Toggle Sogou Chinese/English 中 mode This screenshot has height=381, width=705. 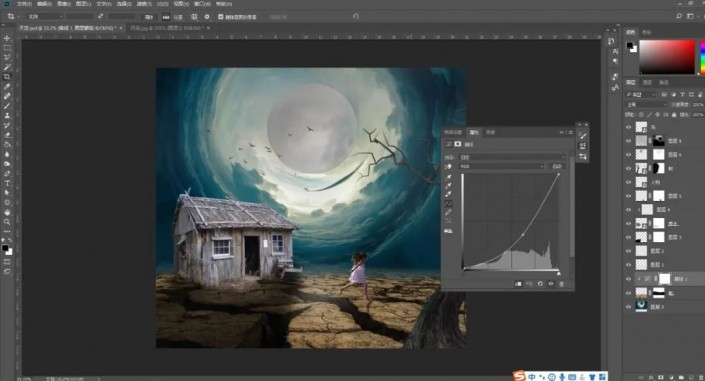point(532,377)
